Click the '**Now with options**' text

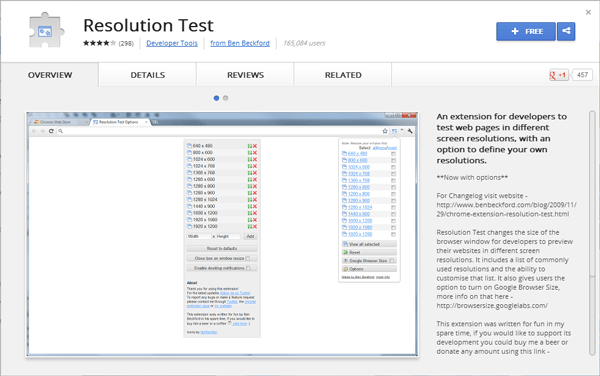pyautogui.click(x=472, y=177)
